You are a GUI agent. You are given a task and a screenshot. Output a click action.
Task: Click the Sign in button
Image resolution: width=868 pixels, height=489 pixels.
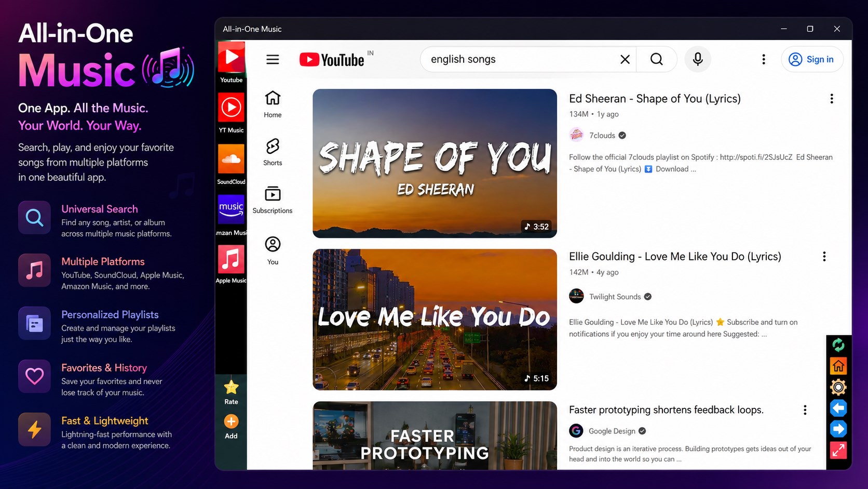812,59
